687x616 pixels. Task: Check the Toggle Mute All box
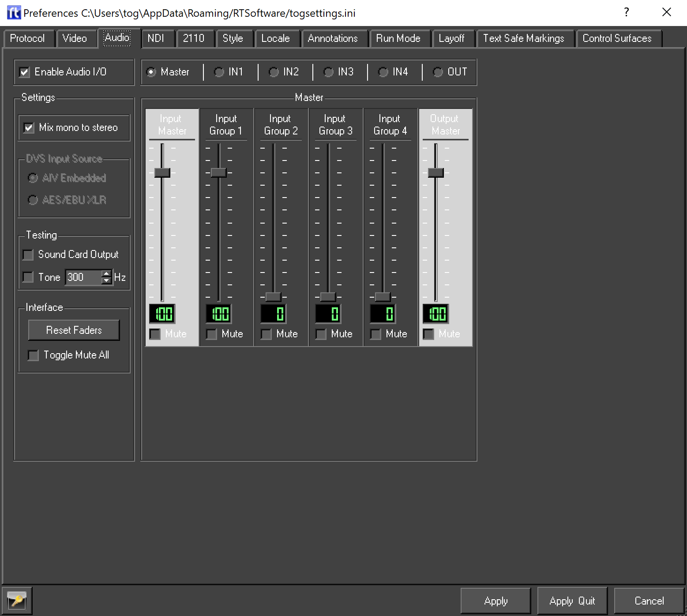click(x=33, y=355)
